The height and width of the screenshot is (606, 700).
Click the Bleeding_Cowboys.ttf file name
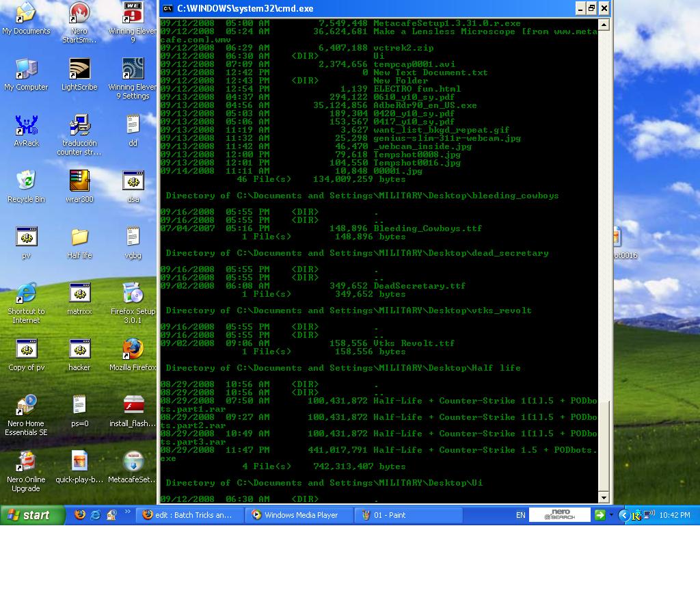[428, 228]
